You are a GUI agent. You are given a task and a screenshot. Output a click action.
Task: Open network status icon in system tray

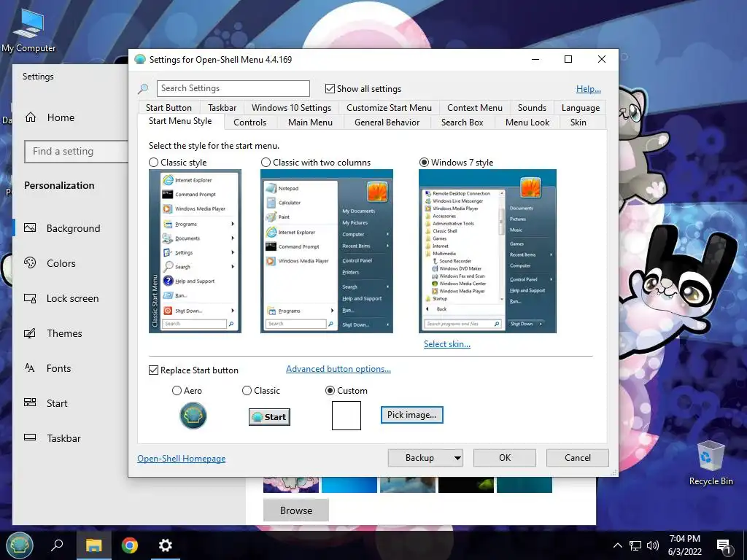point(635,545)
